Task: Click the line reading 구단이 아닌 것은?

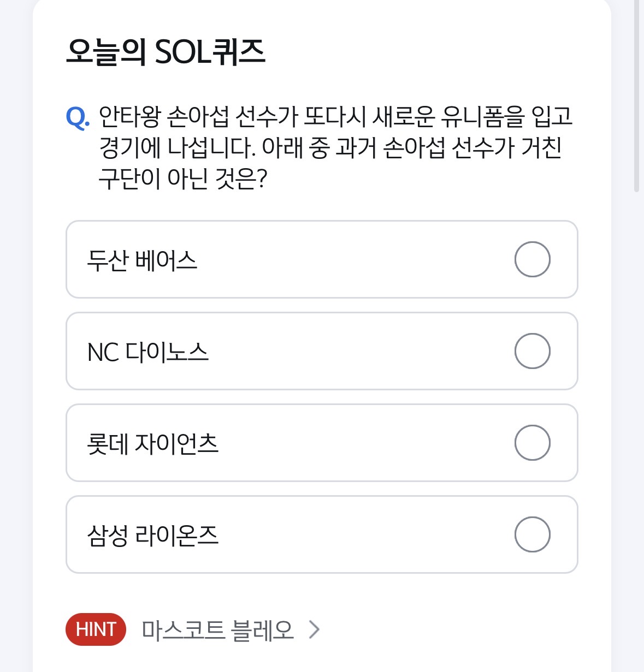Action: pyautogui.click(x=183, y=179)
